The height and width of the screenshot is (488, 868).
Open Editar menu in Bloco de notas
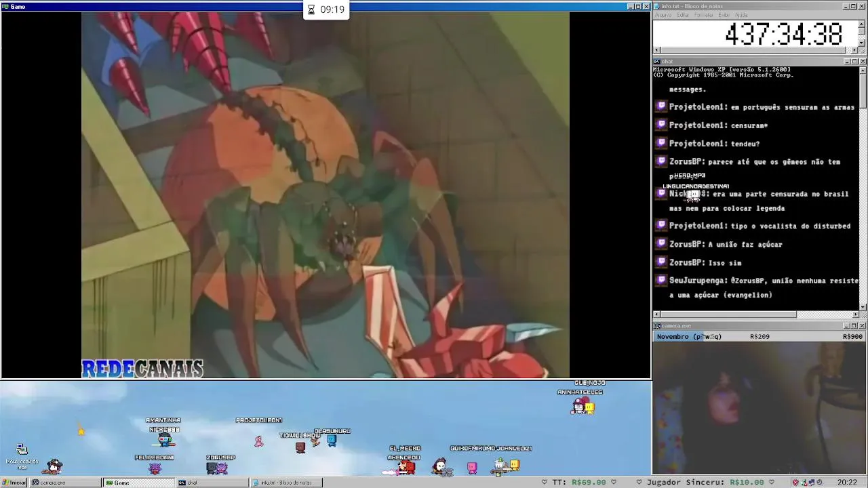pyautogui.click(x=683, y=15)
